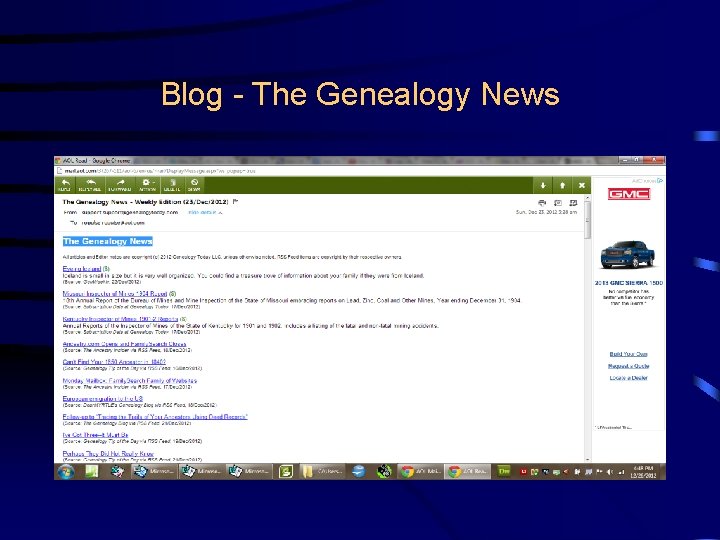
Task: Click the Spam toolbar icon
Action: click(194, 185)
